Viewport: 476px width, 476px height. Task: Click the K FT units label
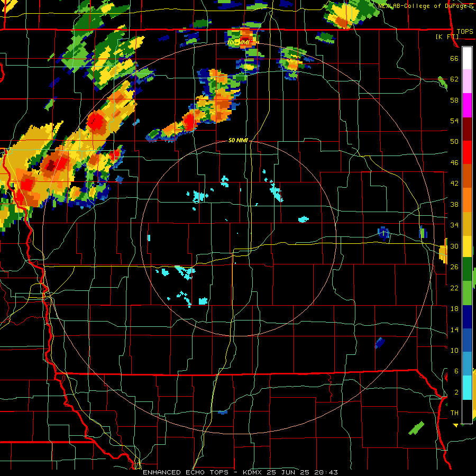click(447, 37)
